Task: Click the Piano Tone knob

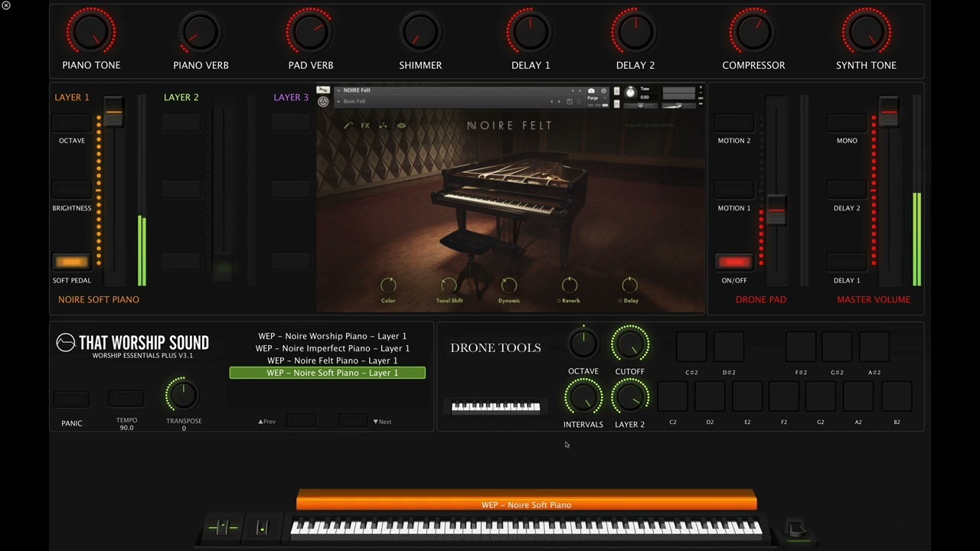Action: pyautogui.click(x=91, y=31)
